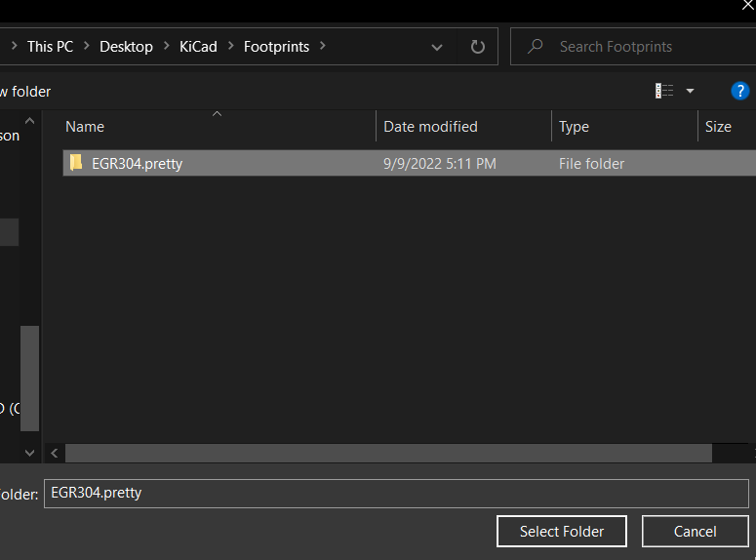This screenshot has width=756, height=560.
Task: Click the Cancel button
Action: [x=695, y=531]
